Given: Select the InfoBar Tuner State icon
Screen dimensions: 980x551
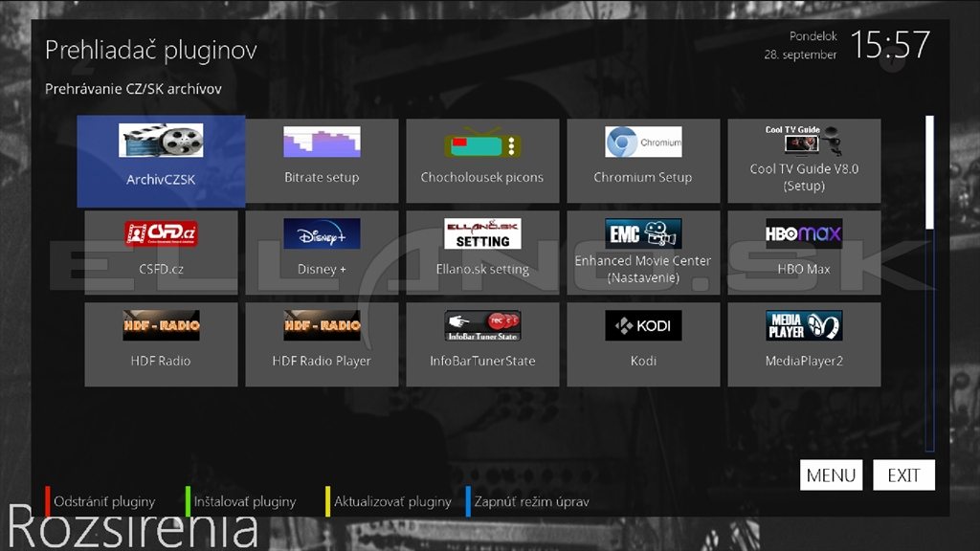Looking at the screenshot, I should tap(482, 325).
